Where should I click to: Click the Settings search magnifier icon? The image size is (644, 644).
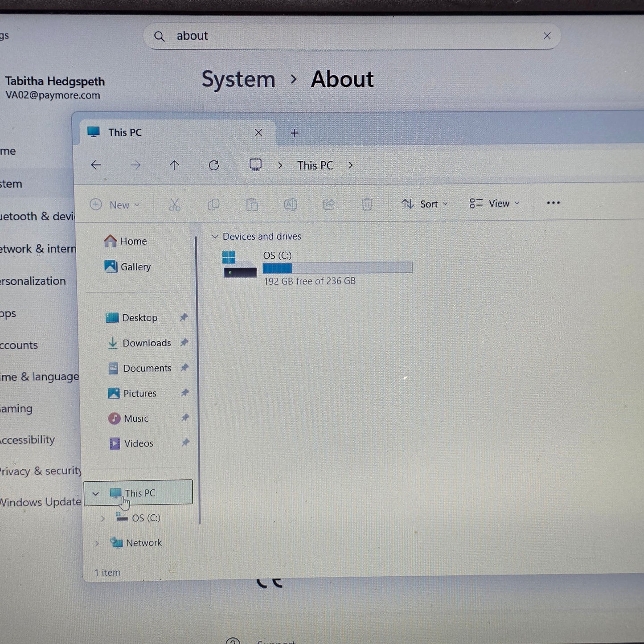tap(159, 37)
